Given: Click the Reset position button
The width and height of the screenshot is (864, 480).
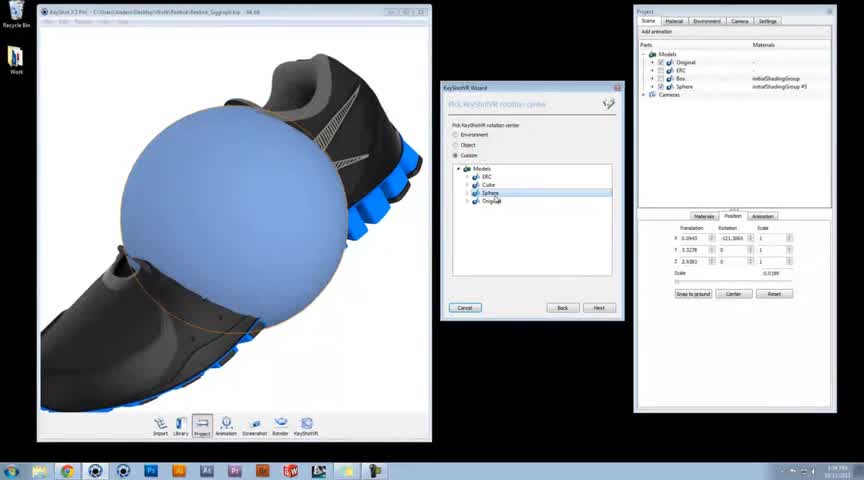Looking at the screenshot, I should coord(774,294).
